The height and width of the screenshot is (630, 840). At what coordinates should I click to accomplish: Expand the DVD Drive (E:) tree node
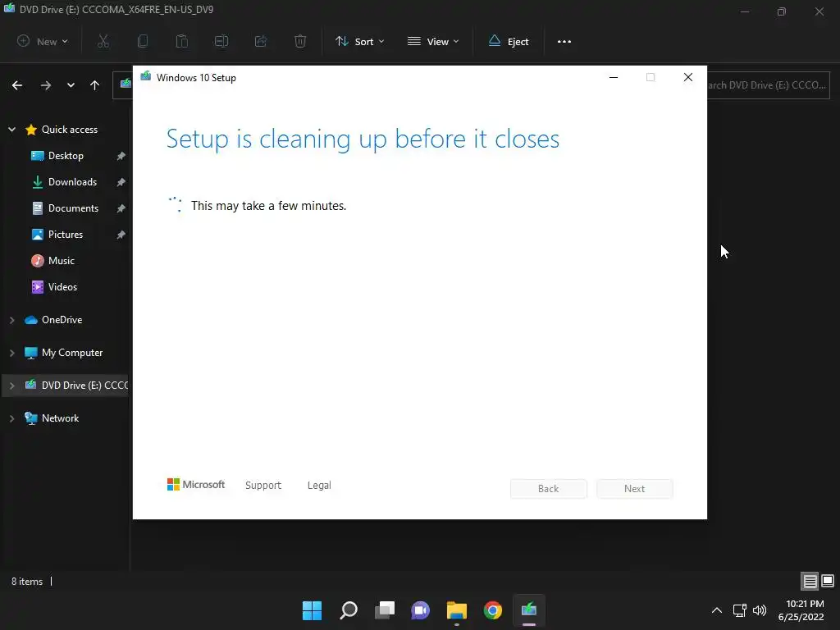pyautogui.click(x=11, y=386)
